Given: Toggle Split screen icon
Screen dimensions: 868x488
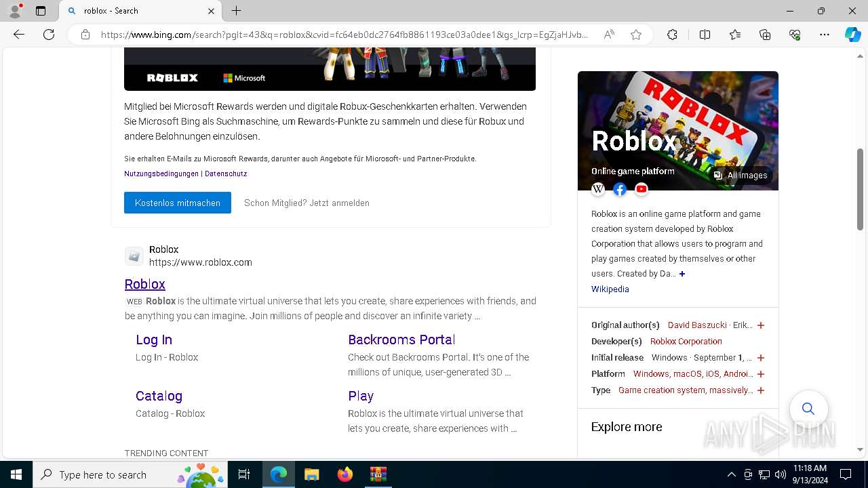Looking at the screenshot, I should (x=705, y=35).
